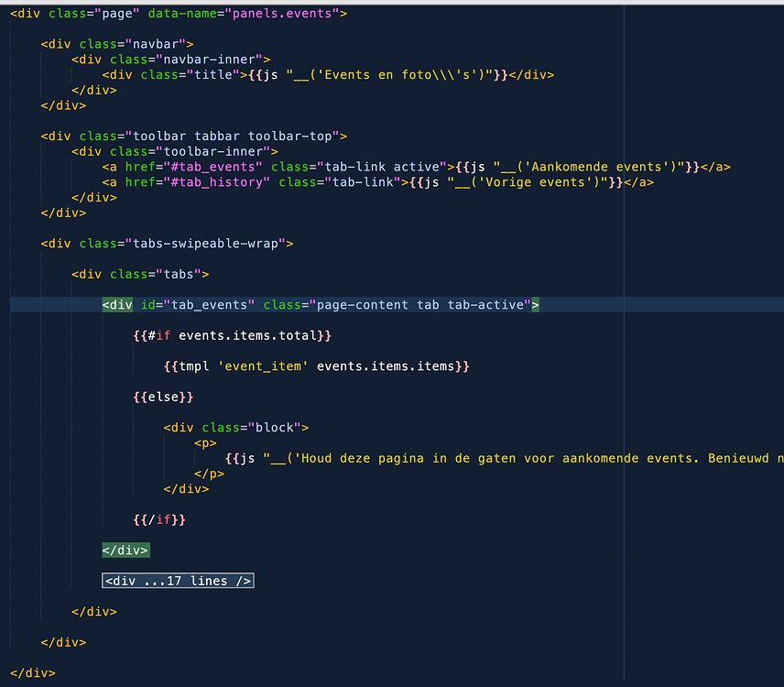
Task: Click the {{else}} statement
Action: point(163,397)
